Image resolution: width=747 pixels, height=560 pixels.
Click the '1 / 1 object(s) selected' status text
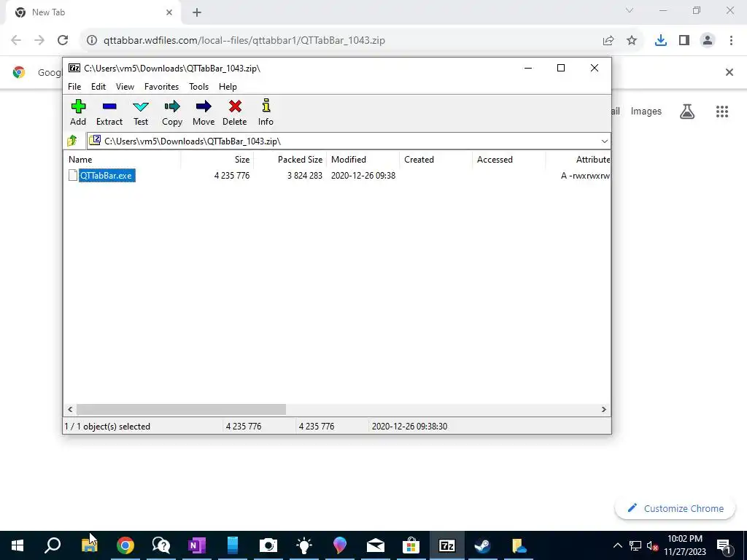[x=107, y=427]
